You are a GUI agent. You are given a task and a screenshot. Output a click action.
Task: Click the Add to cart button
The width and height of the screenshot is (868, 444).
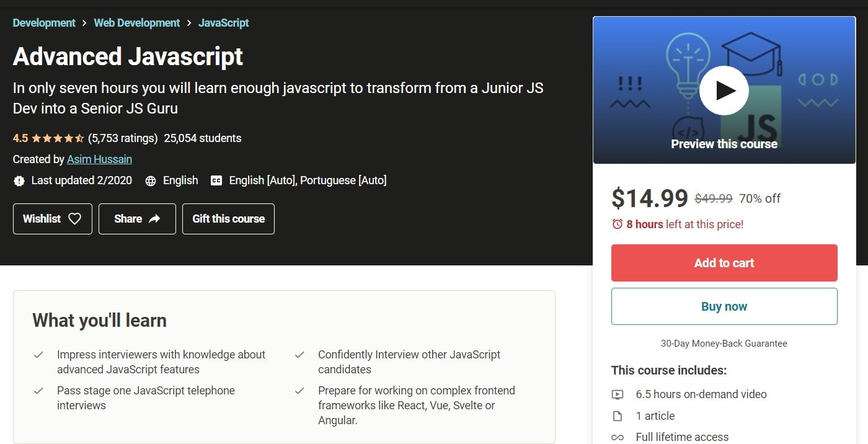(x=724, y=263)
